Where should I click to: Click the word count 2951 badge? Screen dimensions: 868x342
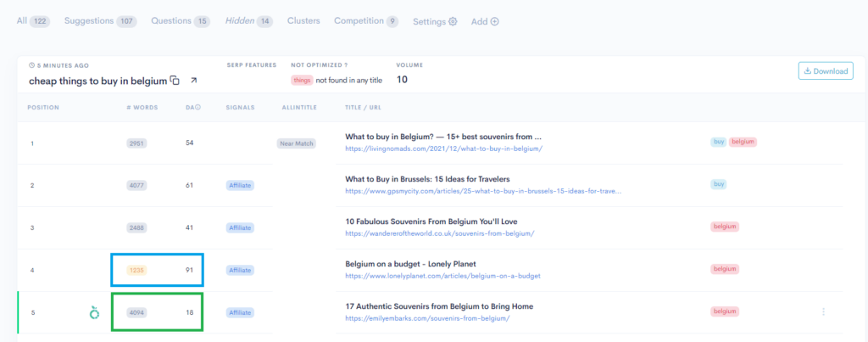[136, 143]
